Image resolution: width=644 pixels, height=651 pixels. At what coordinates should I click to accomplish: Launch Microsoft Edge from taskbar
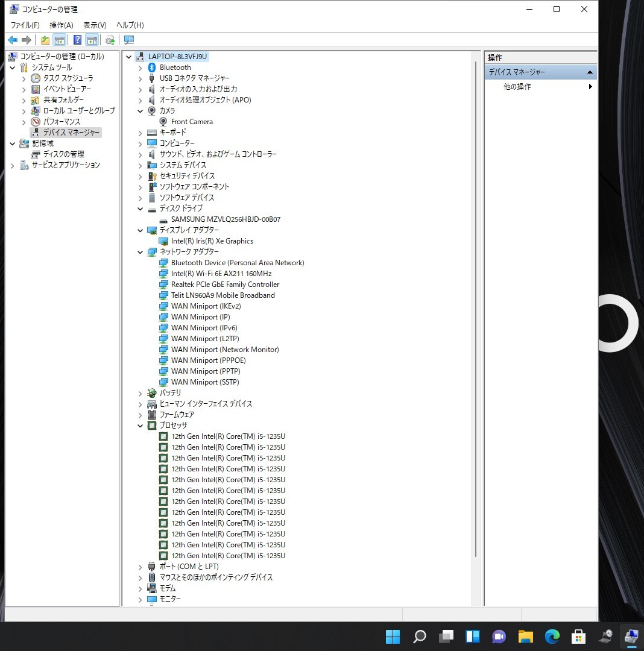pyautogui.click(x=552, y=636)
